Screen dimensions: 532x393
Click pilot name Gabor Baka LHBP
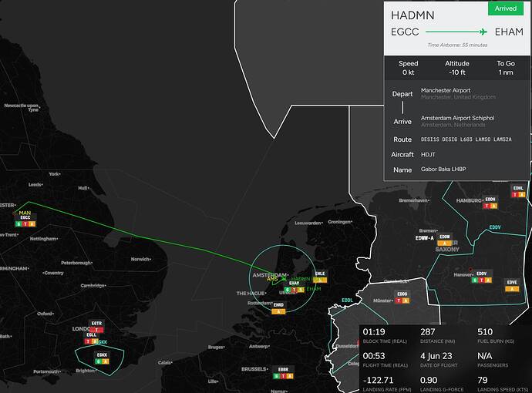point(443,169)
